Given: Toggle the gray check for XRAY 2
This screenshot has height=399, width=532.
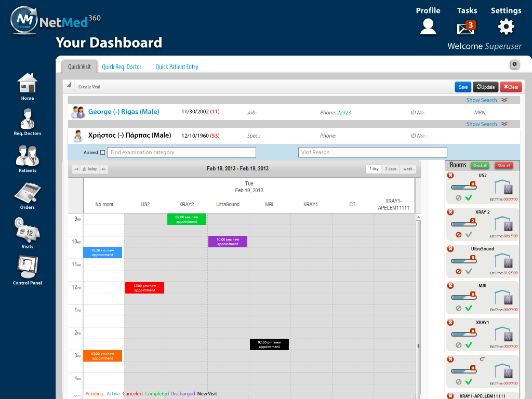Looking at the screenshot, I should [x=469, y=234].
